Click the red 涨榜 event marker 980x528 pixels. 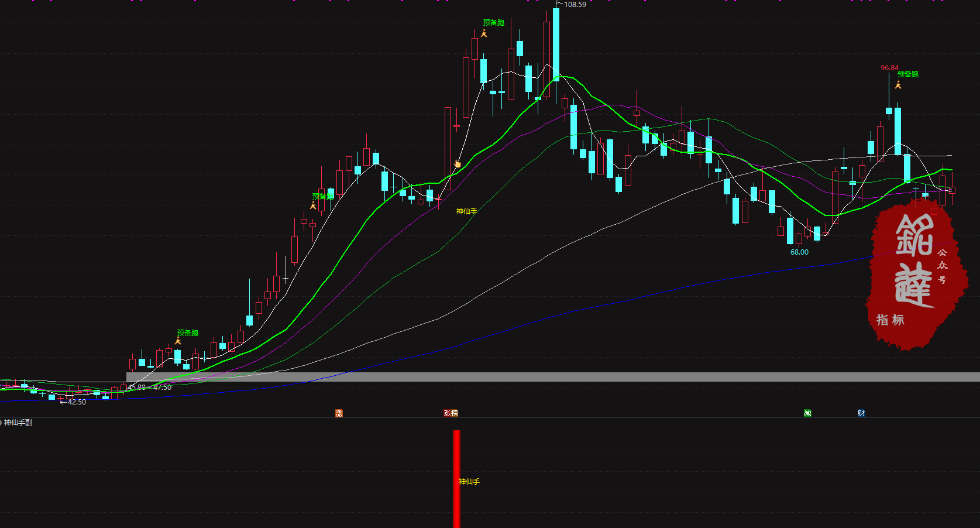pos(451,413)
